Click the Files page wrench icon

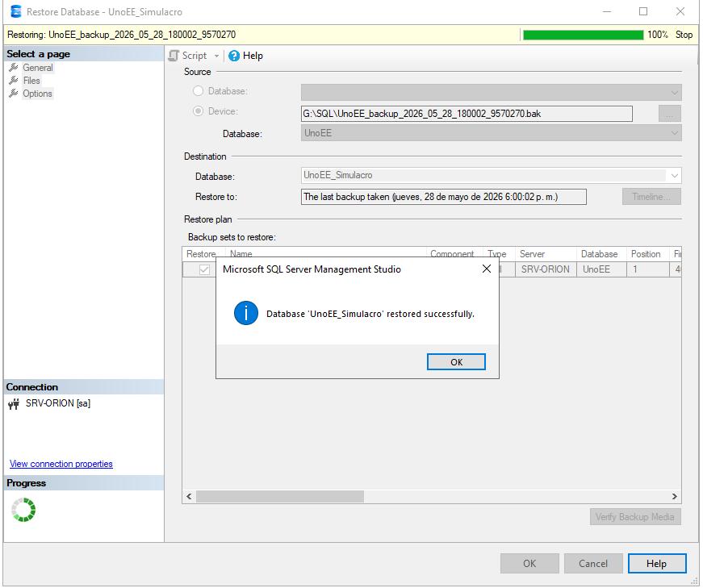14,81
